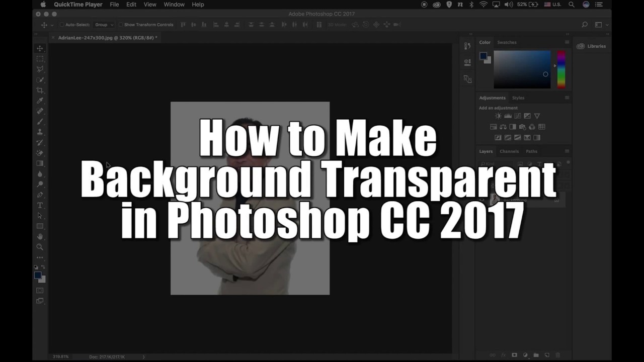Open the collapsed Properties panel icon

click(x=467, y=62)
